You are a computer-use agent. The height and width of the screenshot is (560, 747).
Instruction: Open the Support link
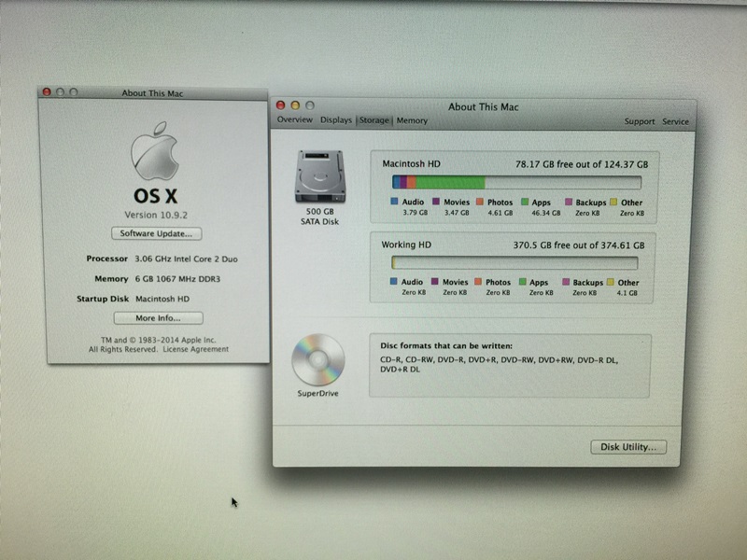point(640,121)
